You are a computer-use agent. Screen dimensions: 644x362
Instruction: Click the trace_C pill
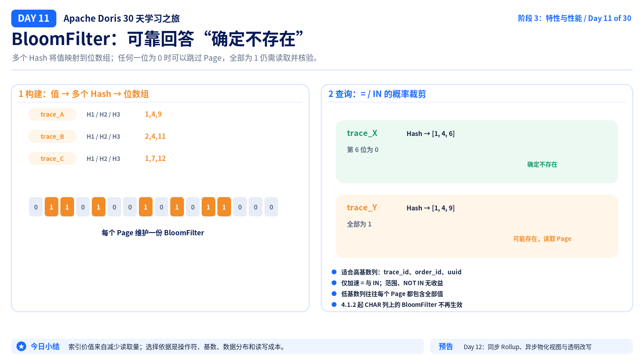52,158
